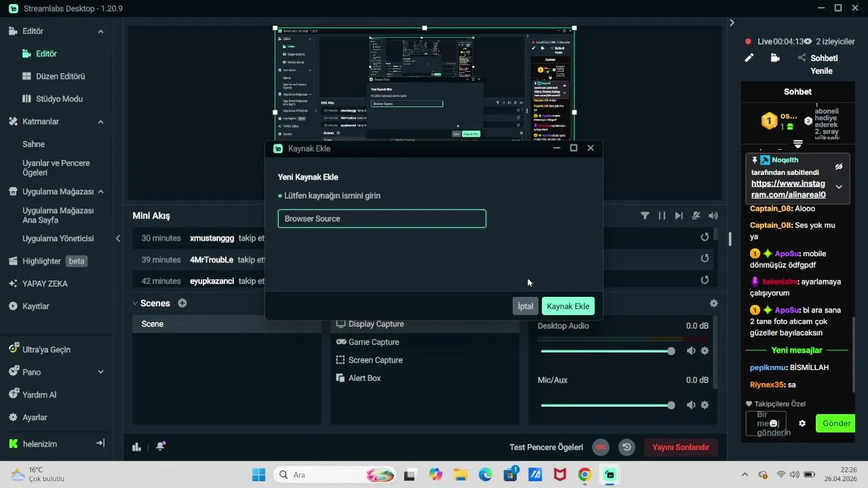Collapse the right chat panel arrow
Screen dimensions: 868x488
732,23
